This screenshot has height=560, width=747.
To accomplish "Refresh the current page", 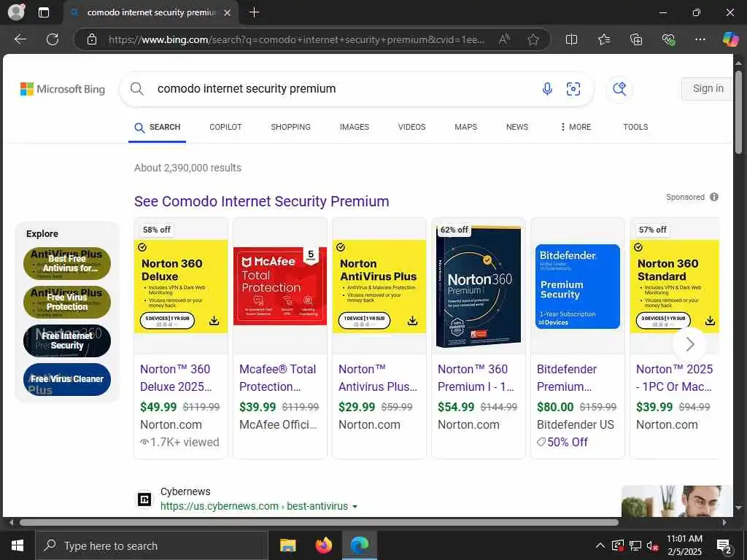I will 53,39.
